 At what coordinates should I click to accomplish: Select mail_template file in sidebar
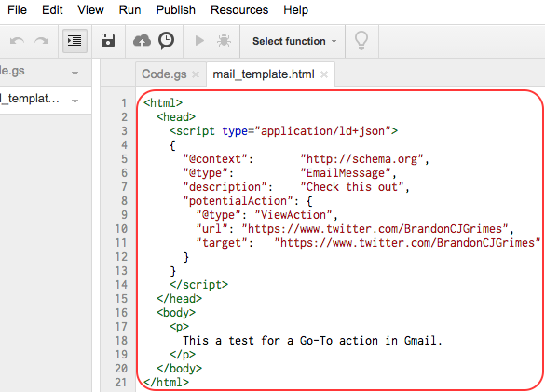point(30,99)
